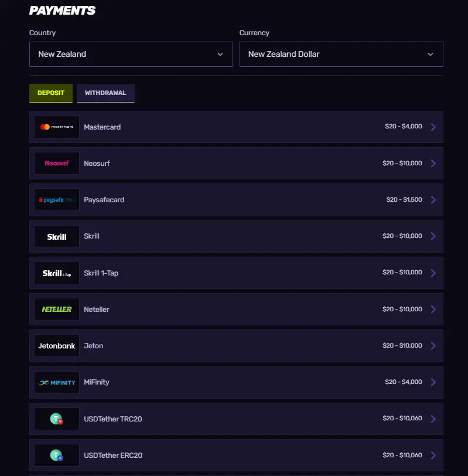The width and height of the screenshot is (468, 476).
Task: Expand the Mastercard row chevron
Action: [433, 127]
